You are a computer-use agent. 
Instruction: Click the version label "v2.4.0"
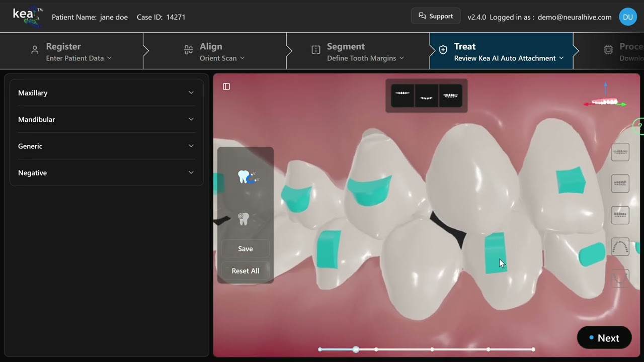coord(477,17)
